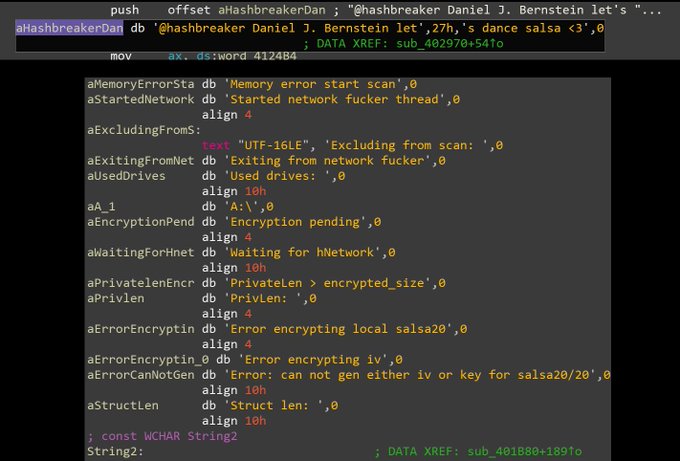Click the 'PrivLen:' string
Screen dimensions: 680x461
(x=263, y=298)
